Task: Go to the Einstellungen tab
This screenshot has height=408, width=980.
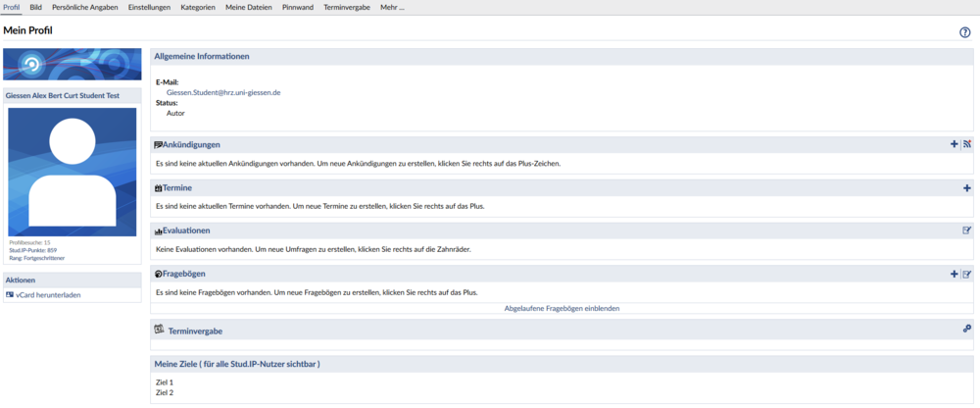Action: pos(150,7)
